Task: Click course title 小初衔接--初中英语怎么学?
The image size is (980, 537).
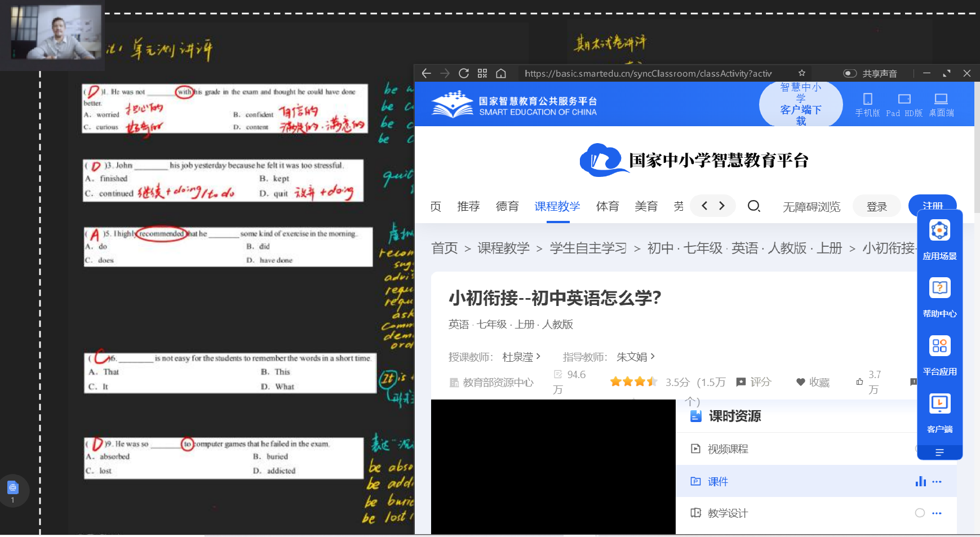Action: 555,298
